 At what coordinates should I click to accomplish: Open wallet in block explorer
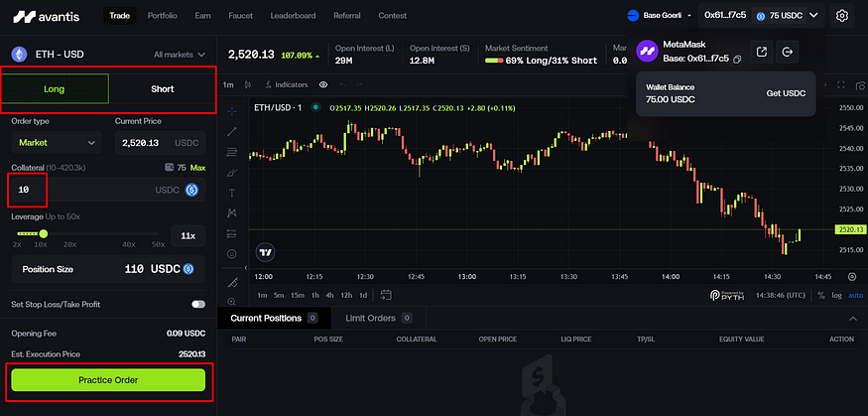pos(762,52)
